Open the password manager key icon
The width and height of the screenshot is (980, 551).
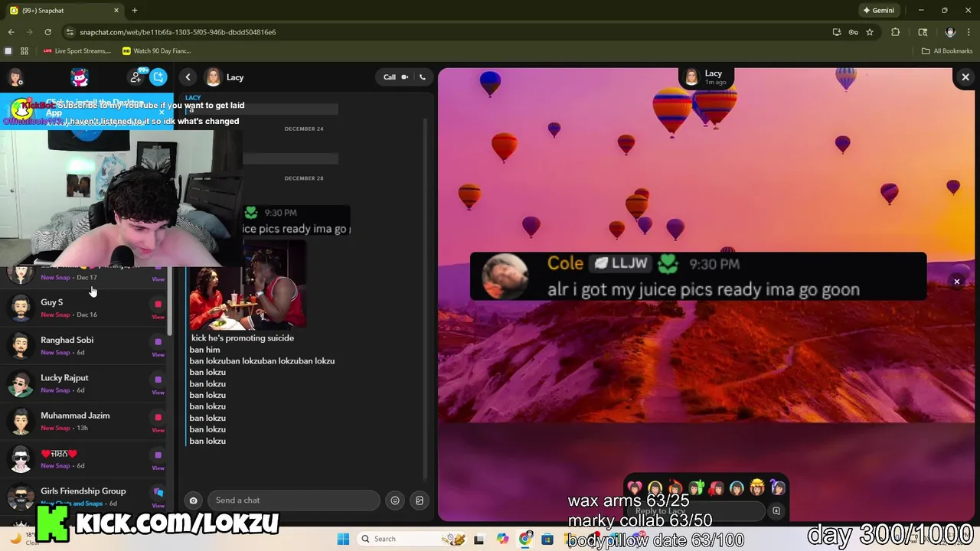click(853, 32)
